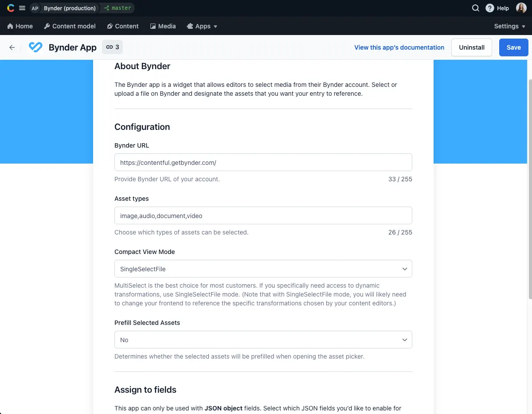The height and width of the screenshot is (414, 532).
Task: Open the Content model tab
Action: (70, 26)
